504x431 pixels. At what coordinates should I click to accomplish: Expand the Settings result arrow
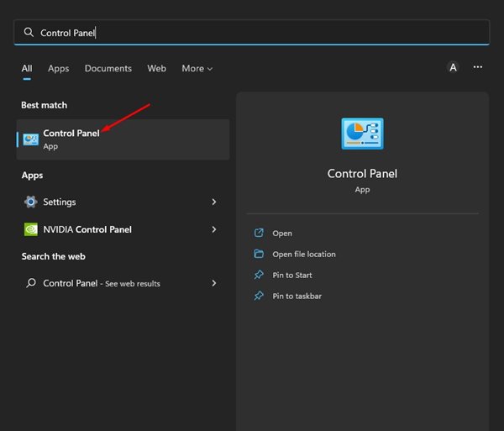click(214, 202)
